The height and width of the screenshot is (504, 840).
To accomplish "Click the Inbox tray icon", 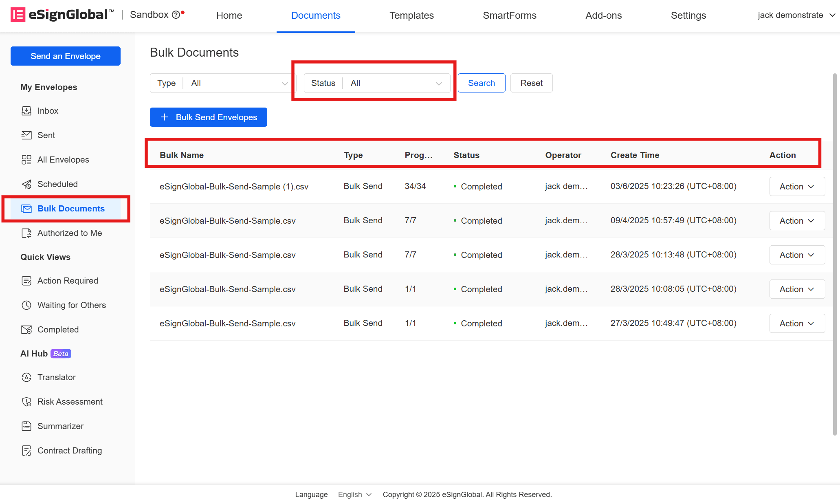I will (x=26, y=111).
